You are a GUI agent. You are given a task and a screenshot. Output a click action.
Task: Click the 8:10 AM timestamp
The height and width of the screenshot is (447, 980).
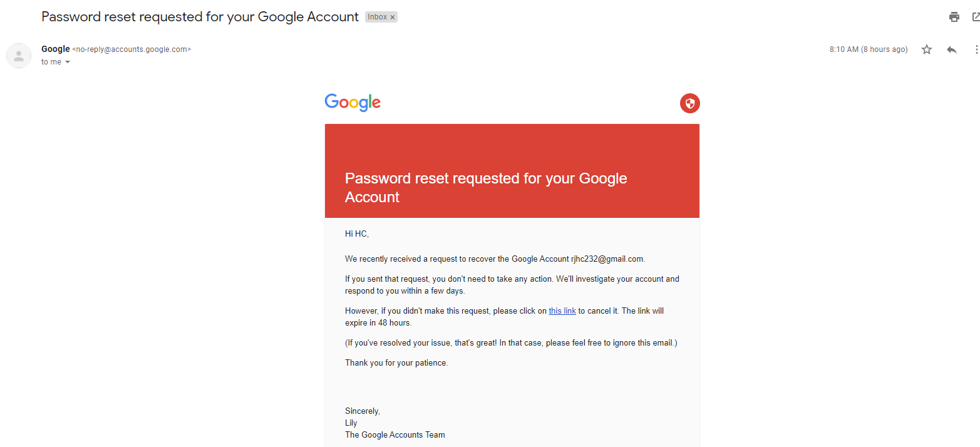pyautogui.click(x=868, y=49)
